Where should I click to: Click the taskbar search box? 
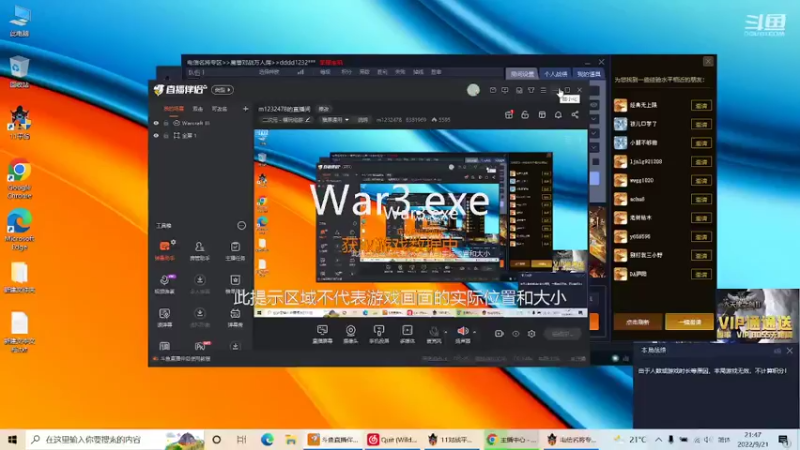(115, 440)
